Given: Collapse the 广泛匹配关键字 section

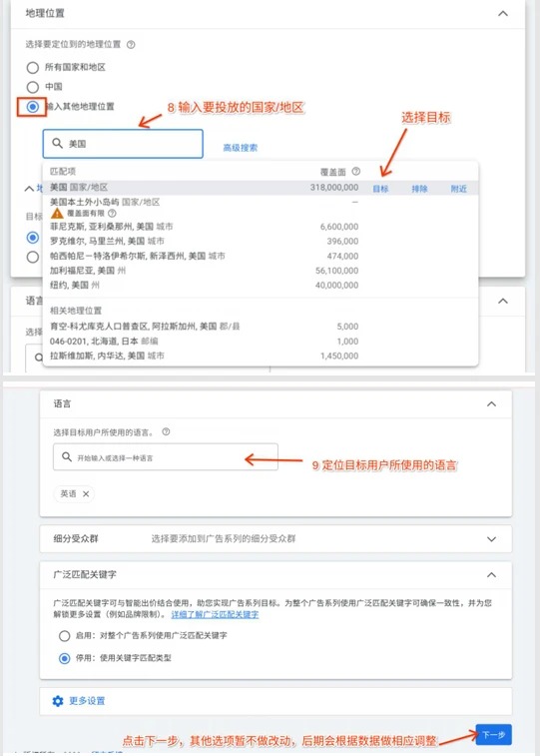Looking at the screenshot, I should point(491,574).
